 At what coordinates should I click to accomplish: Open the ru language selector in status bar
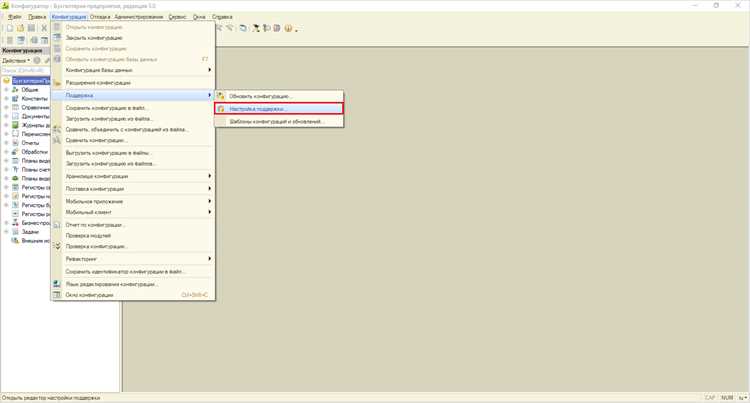click(743, 398)
